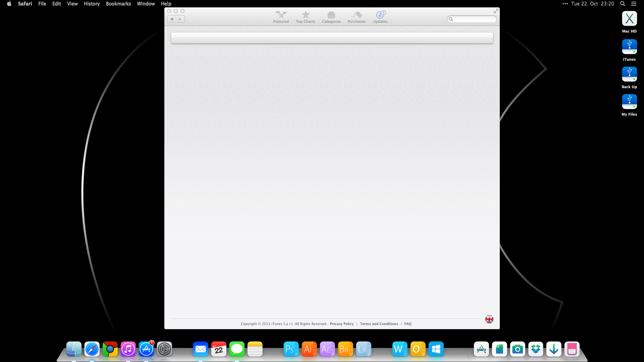Screen dimensions: 644x362
Task: Open the Purchases section
Action: click(357, 17)
